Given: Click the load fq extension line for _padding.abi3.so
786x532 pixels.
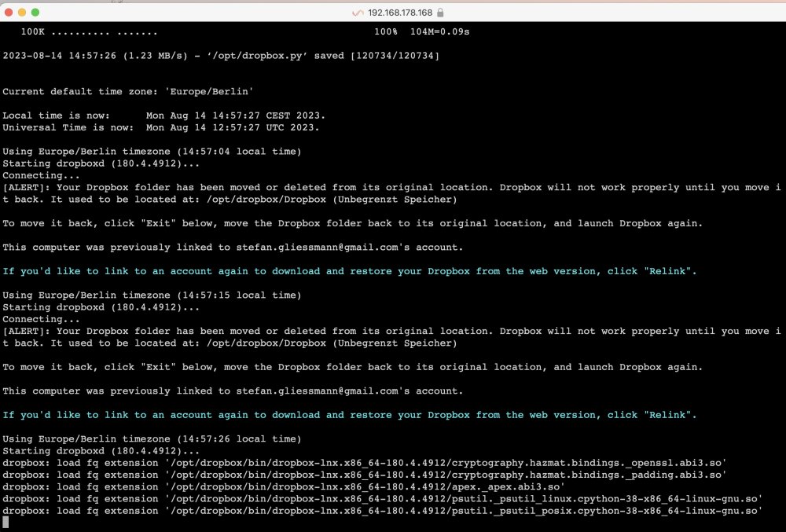Looking at the screenshot, I should [x=365, y=475].
